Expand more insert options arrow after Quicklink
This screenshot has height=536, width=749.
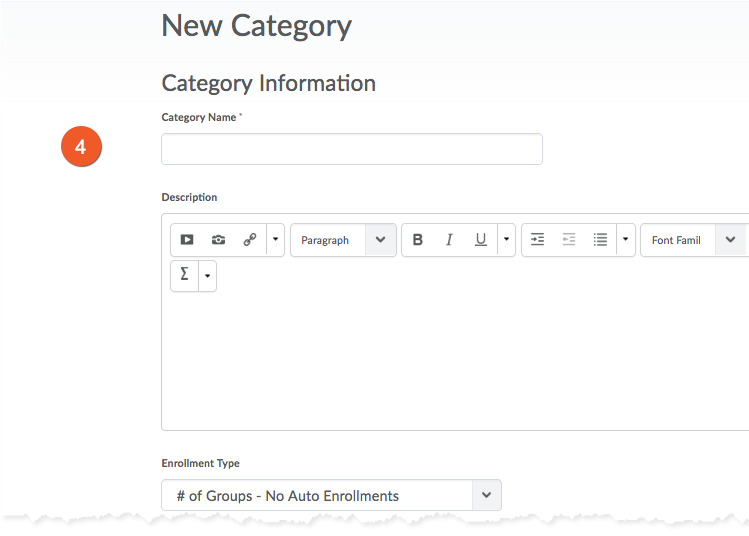tap(276, 240)
